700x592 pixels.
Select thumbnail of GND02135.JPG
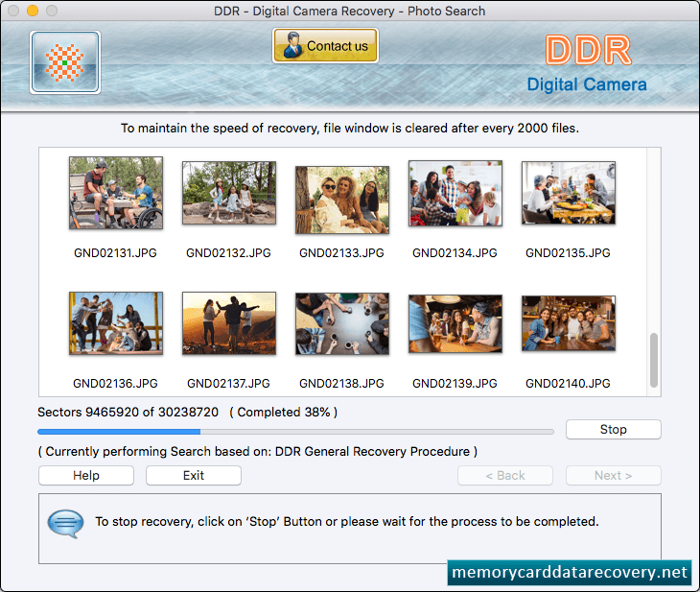click(x=569, y=193)
